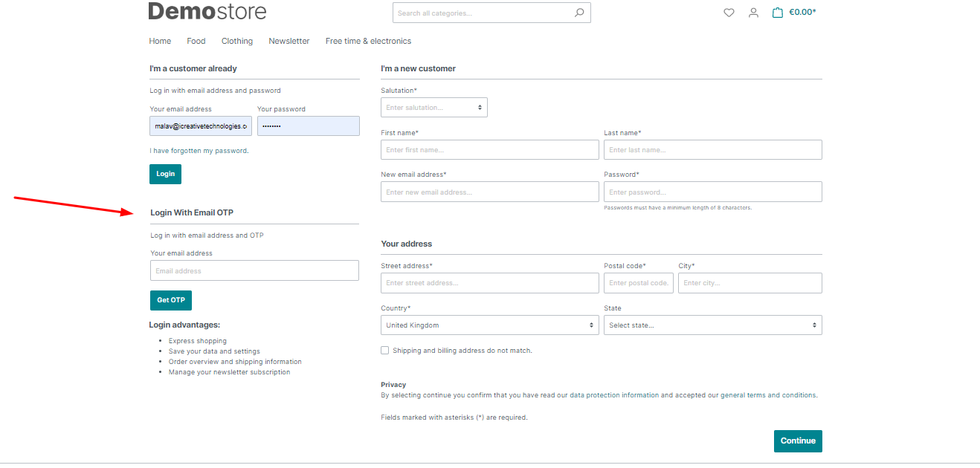Viewport: 980px width, 468px height.
Task: Open the shopping bag cart icon
Action: (x=777, y=12)
